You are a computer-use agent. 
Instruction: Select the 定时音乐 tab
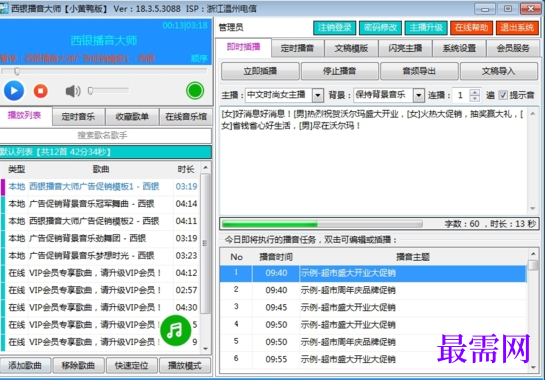click(x=78, y=117)
